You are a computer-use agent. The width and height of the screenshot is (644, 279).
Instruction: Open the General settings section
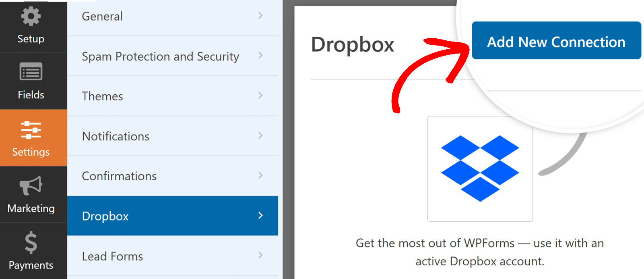click(102, 17)
